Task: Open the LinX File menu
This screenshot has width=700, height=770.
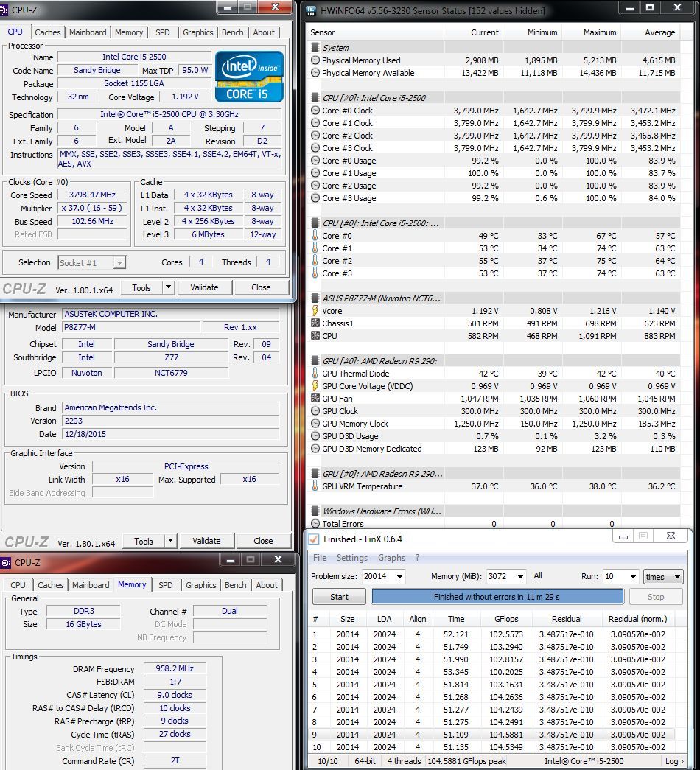Action: pyautogui.click(x=320, y=558)
